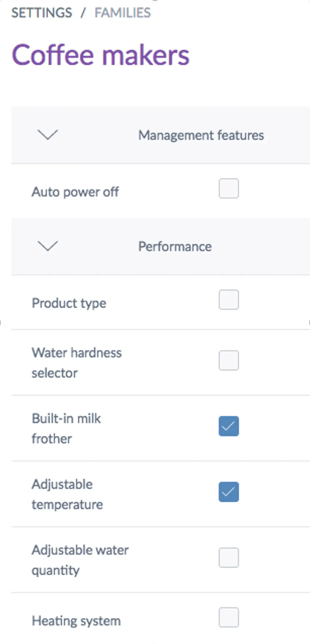Uncheck the Built-in milk frother checkbox

pos(228,426)
